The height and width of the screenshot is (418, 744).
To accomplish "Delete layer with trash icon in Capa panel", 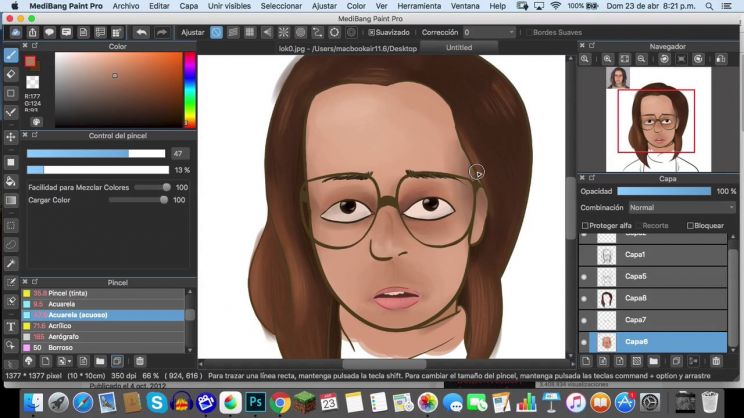I will click(716, 361).
